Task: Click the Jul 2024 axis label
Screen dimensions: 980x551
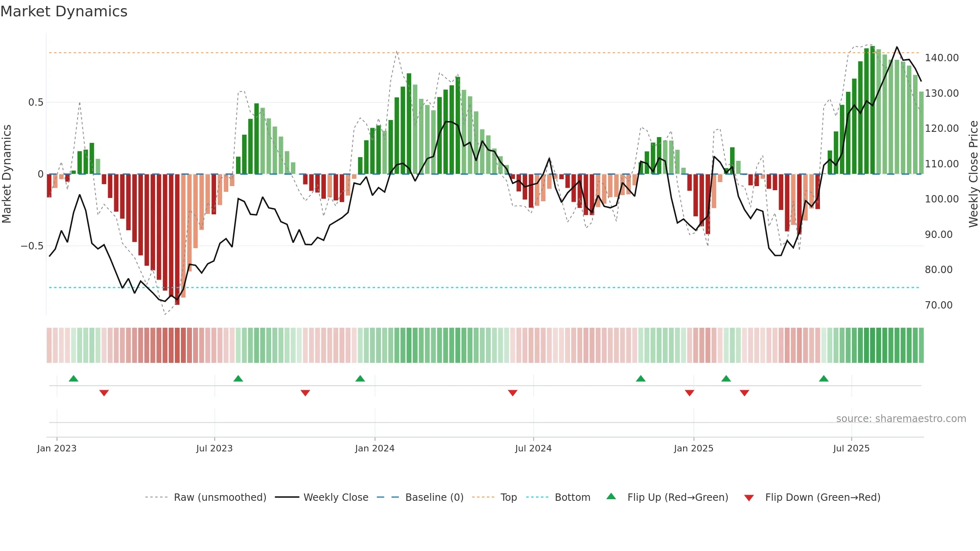Action: click(x=533, y=448)
